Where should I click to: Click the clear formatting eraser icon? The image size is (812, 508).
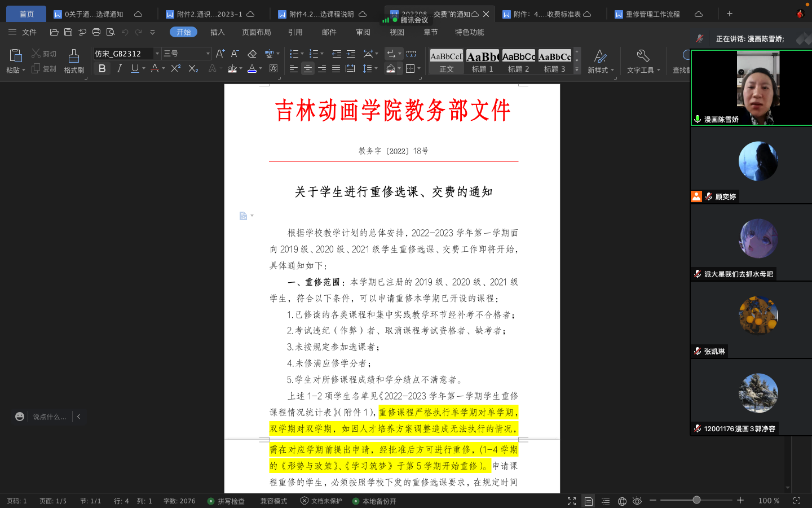point(252,54)
